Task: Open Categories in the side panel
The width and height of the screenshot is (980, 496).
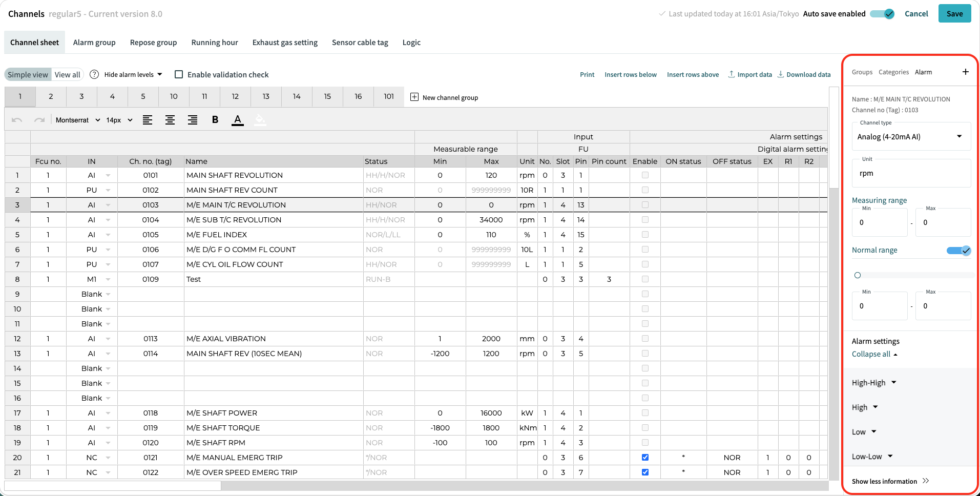Action: click(x=893, y=72)
